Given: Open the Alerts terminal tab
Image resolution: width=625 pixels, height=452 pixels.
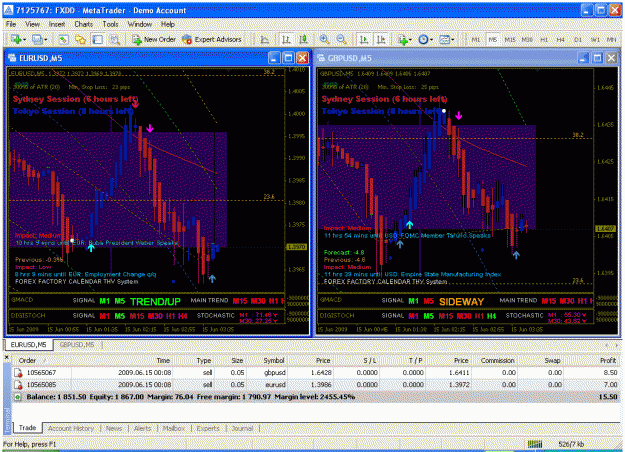Looking at the screenshot, I should pos(142,428).
